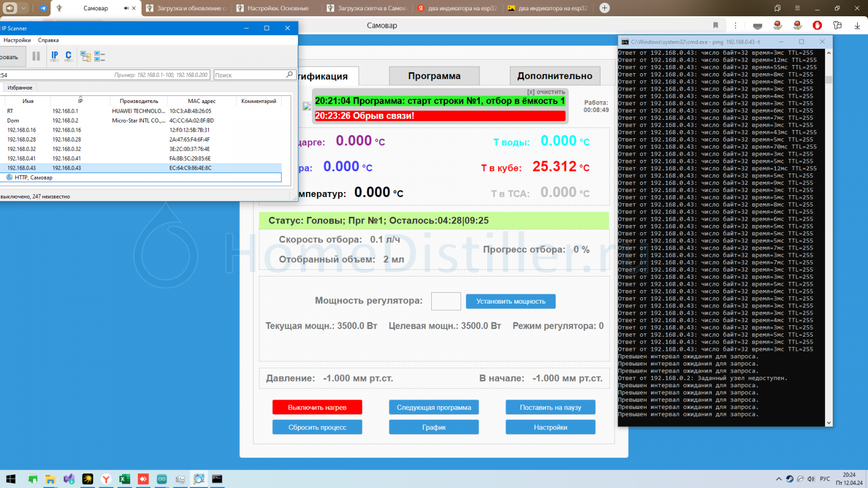The image size is (868, 488).
Task: Click the volume icon in system tray
Action: (x=811, y=479)
